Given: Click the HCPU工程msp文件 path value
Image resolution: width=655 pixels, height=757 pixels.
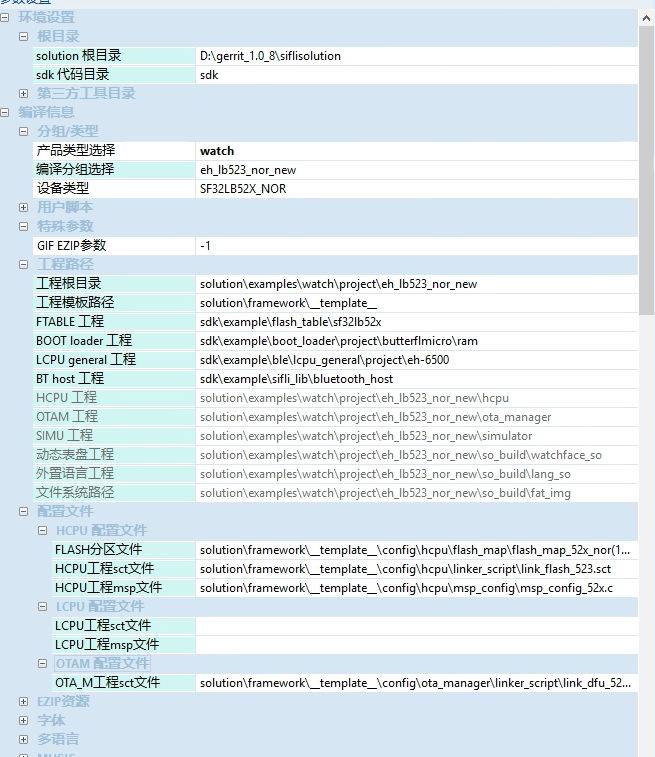Looking at the screenshot, I should pyautogui.click(x=417, y=588).
